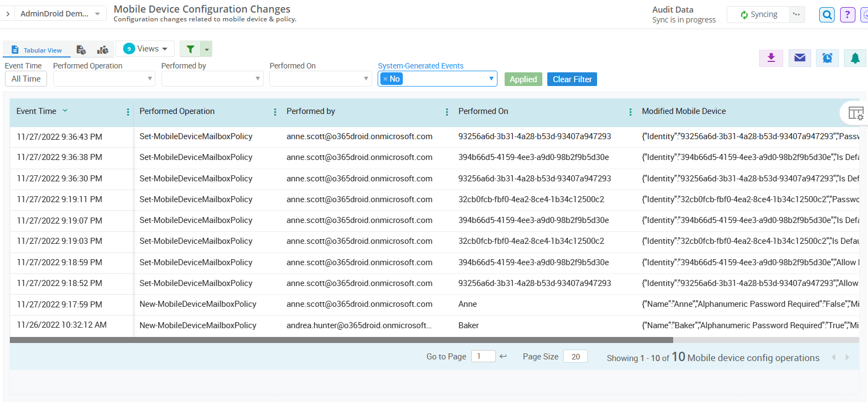Click andrea.hunter@o365droid.onmicrosoft... performed by cell
Image resolution: width=868 pixels, height=406 pixels.
click(x=359, y=325)
